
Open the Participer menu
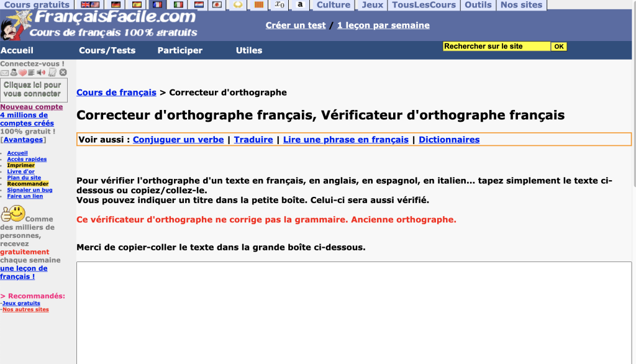(179, 50)
